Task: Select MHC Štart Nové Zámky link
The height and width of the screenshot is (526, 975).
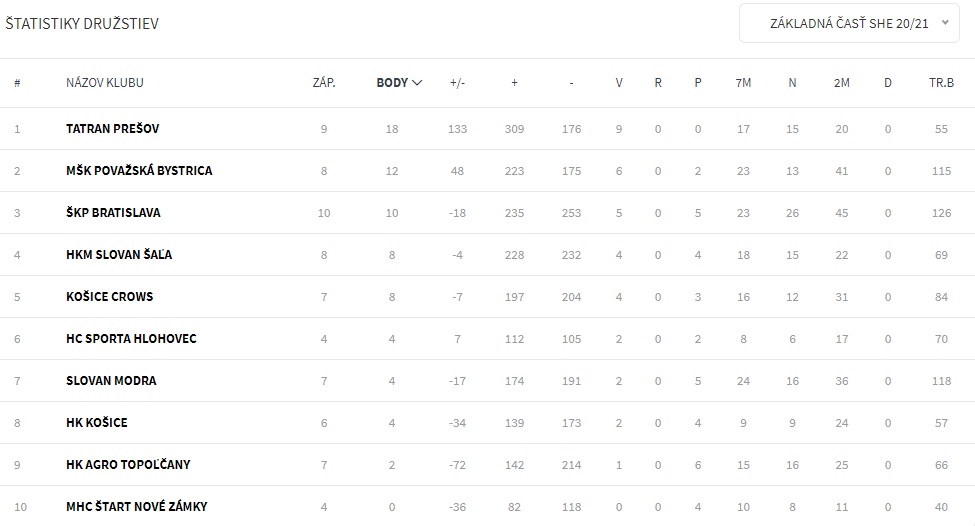Action: point(137,507)
